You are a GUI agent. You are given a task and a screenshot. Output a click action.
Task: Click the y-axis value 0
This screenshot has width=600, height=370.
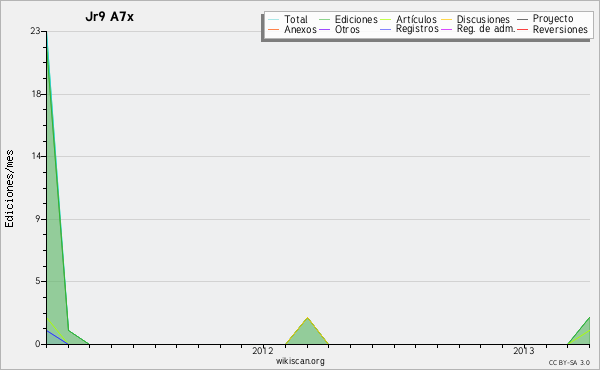[38, 344]
